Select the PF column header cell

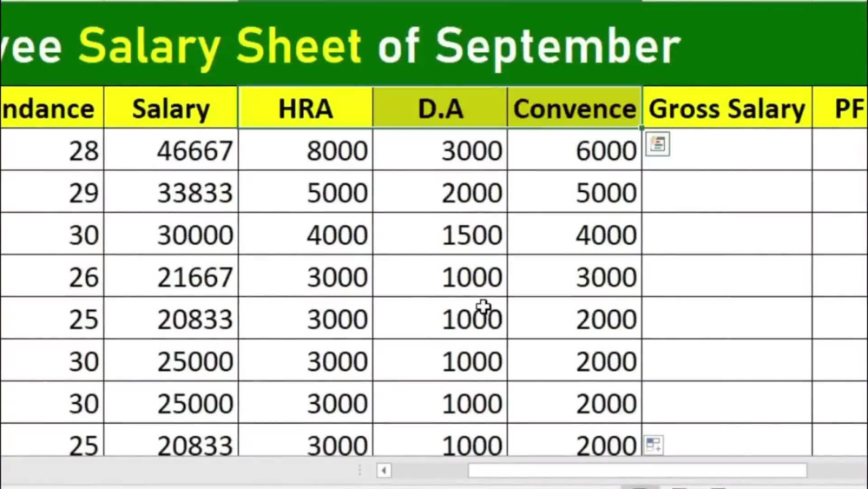pos(840,108)
